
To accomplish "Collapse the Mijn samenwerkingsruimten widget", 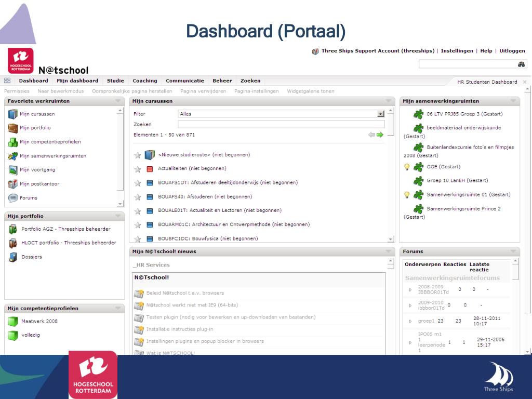I will pyautogui.click(x=513, y=101).
